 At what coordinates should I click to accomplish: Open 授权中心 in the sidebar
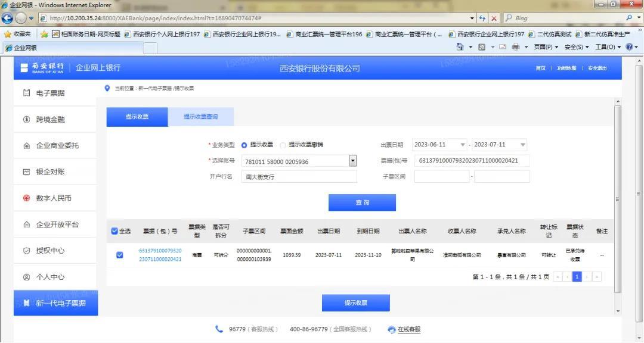55,251
